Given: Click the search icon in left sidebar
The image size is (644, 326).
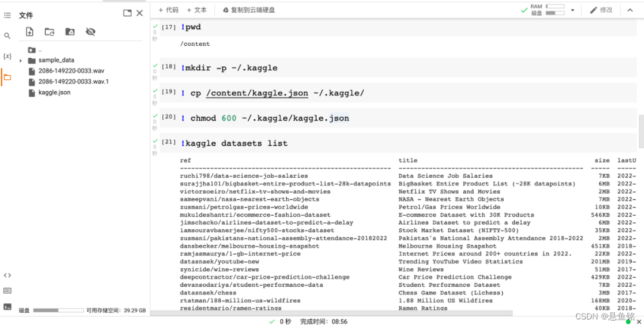Looking at the screenshot, I should [x=7, y=36].
